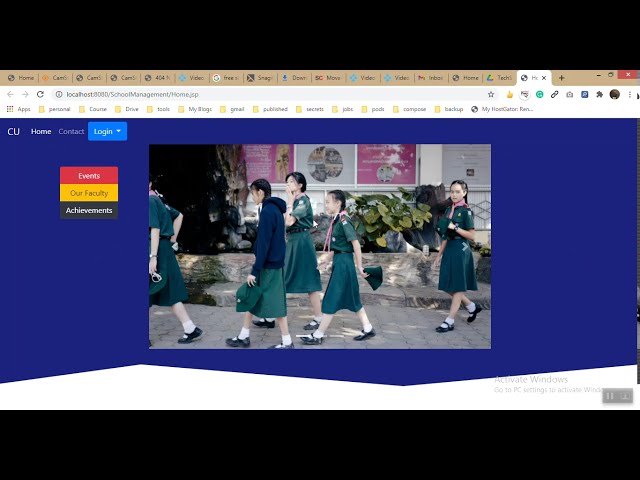640x480 pixels.
Task: Open a new browser tab
Action: [562, 78]
